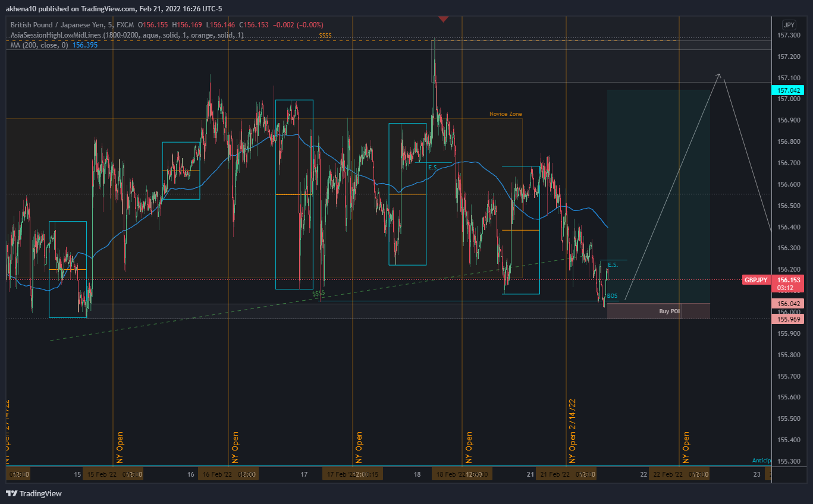
Task: Click the 156.042 price label
Action: 787,304
